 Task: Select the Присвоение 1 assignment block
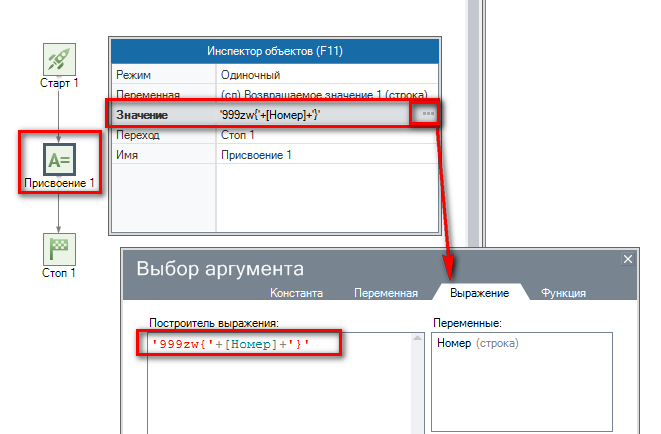[59, 158]
